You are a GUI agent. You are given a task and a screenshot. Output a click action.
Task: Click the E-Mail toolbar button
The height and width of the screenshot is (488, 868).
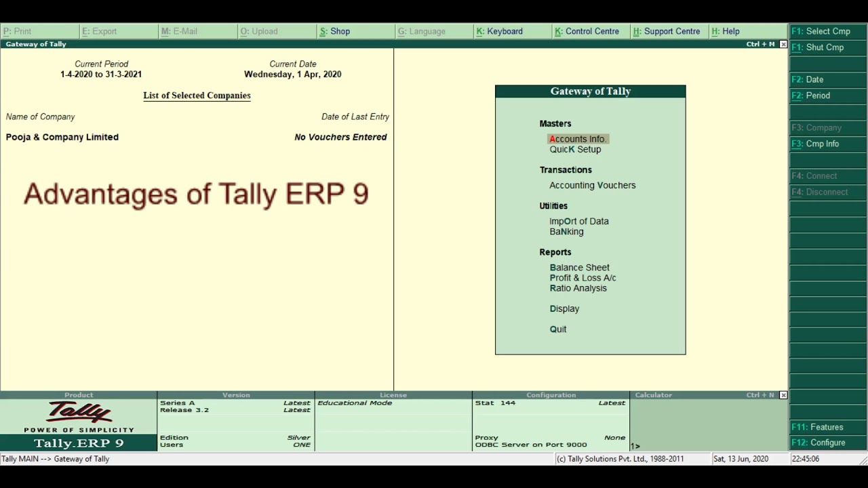click(197, 31)
